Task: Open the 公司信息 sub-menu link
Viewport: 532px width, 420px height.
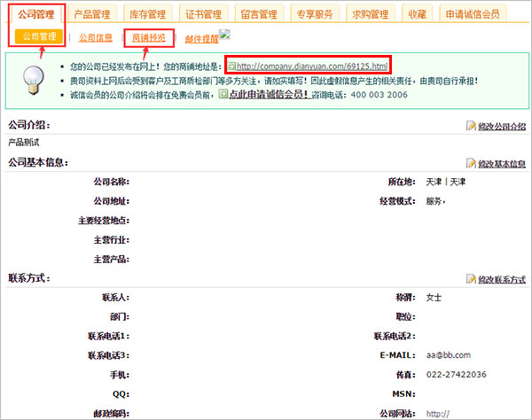Action: pyautogui.click(x=96, y=38)
